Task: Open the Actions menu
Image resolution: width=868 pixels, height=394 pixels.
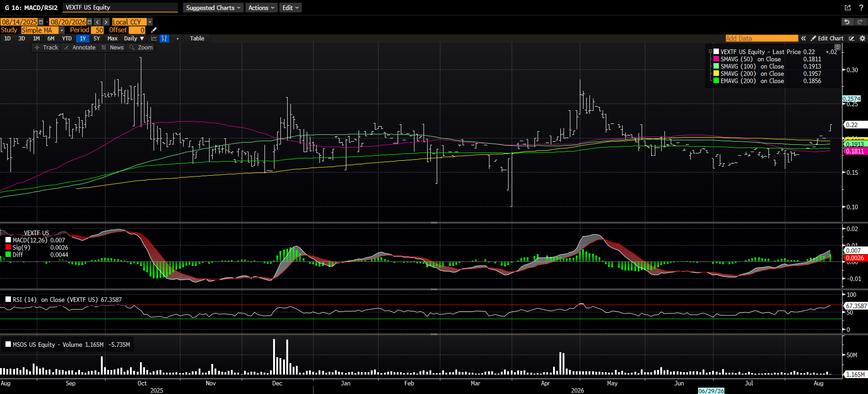Action: click(261, 8)
